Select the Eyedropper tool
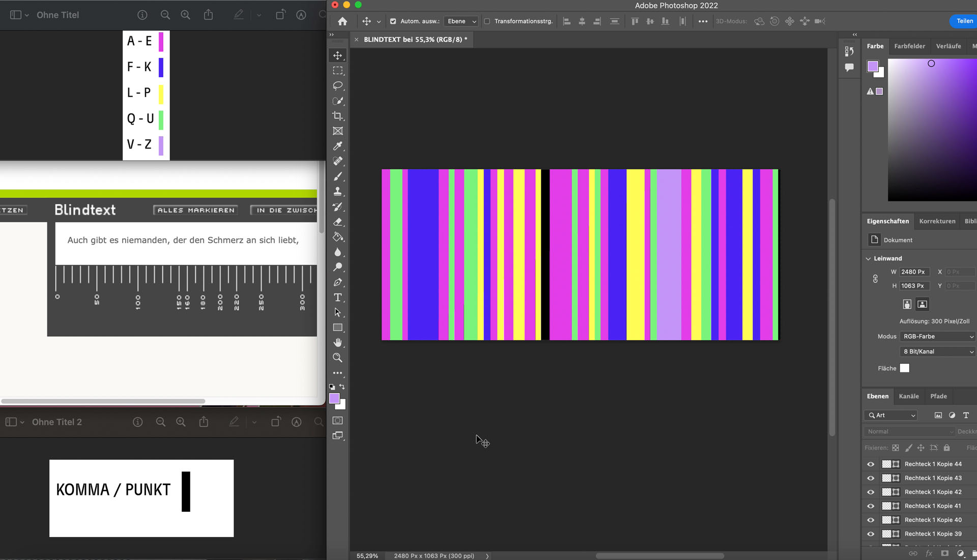This screenshot has height=560, width=977. click(x=337, y=146)
